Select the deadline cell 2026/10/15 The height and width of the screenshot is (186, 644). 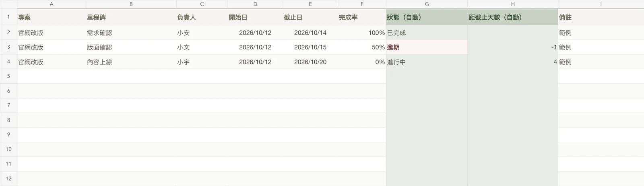[310, 47]
